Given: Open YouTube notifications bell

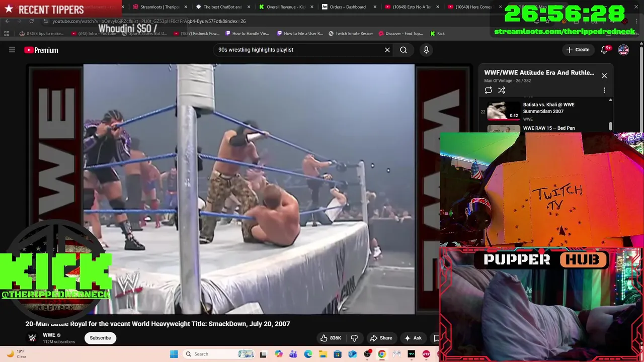Looking at the screenshot, I should pos(605,50).
